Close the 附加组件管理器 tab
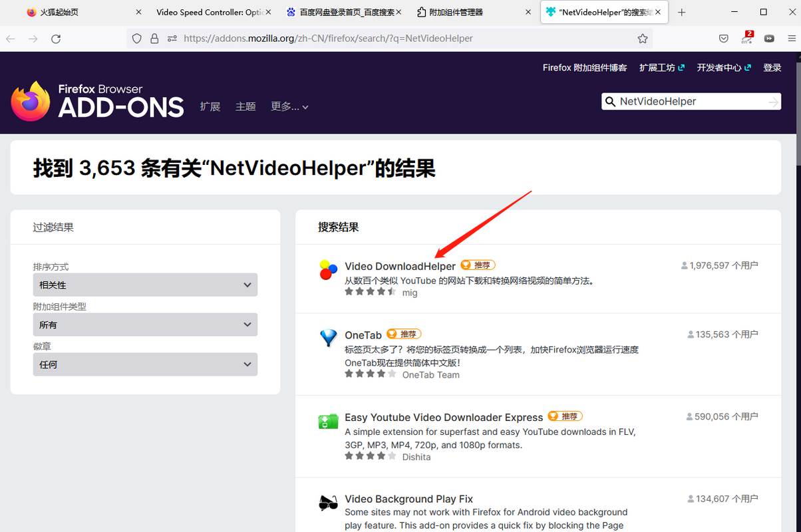The image size is (801, 532). pos(528,12)
